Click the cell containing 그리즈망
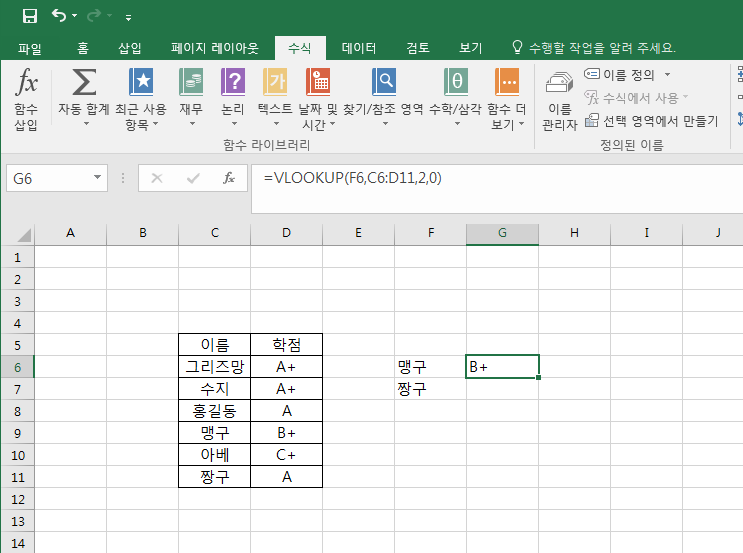This screenshot has width=743, height=553. point(215,367)
